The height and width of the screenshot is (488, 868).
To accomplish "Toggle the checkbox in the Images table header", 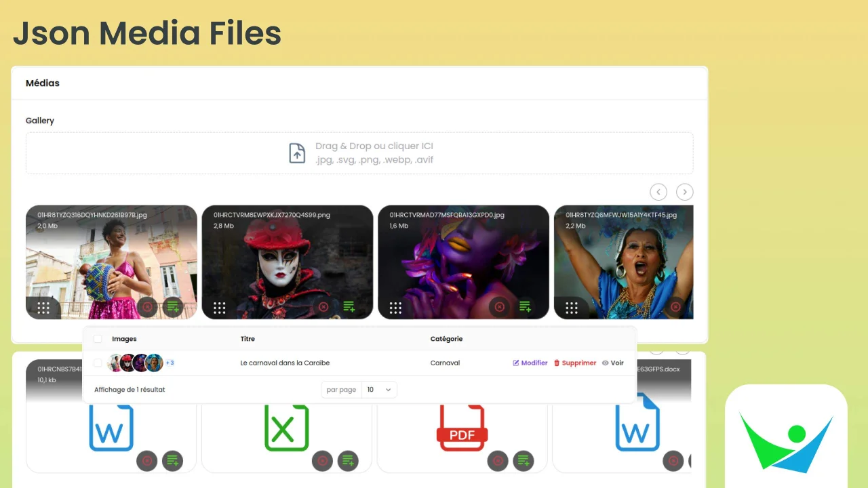I will click(x=98, y=339).
